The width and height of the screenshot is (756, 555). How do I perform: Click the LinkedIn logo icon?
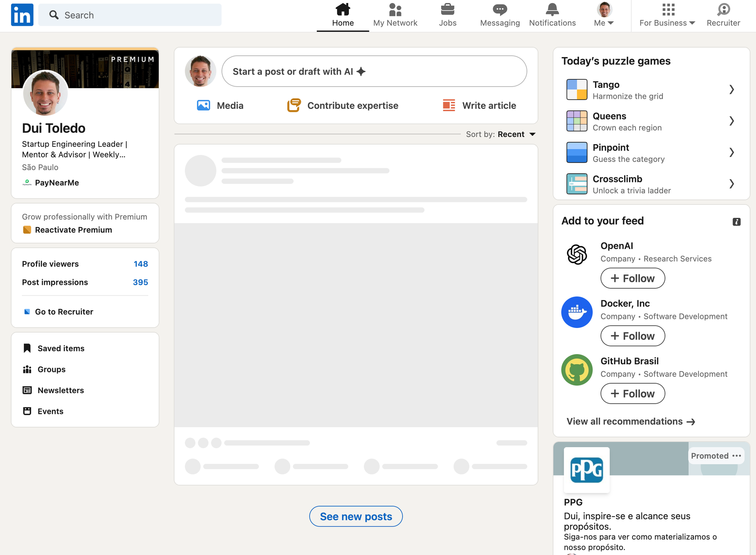coord(22,15)
